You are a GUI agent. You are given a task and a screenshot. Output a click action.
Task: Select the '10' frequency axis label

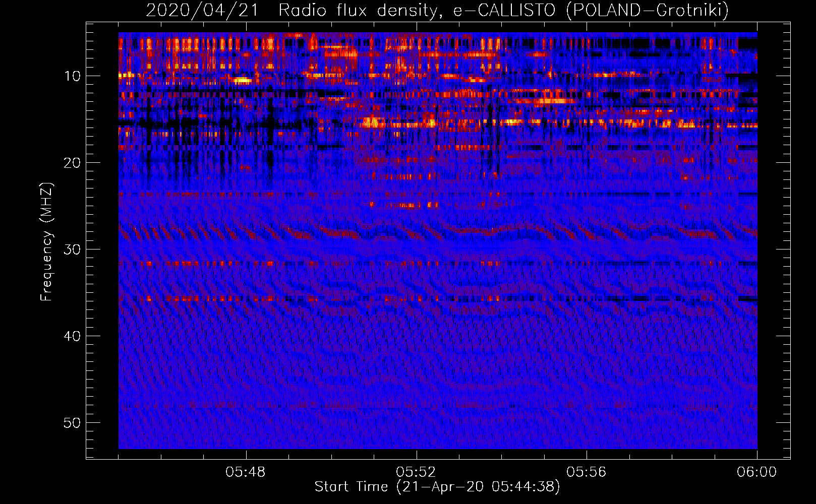pyautogui.click(x=73, y=76)
